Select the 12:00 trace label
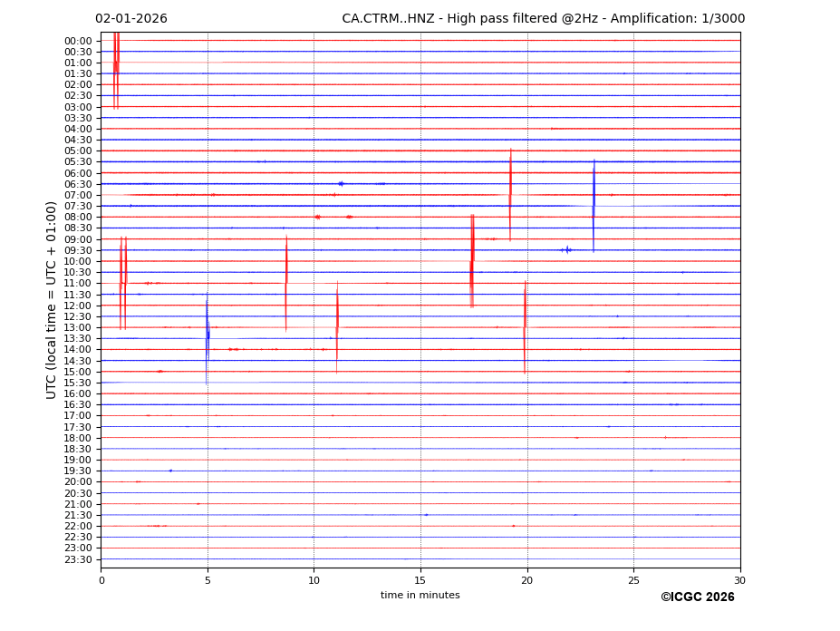840x631 pixels. click(x=77, y=306)
